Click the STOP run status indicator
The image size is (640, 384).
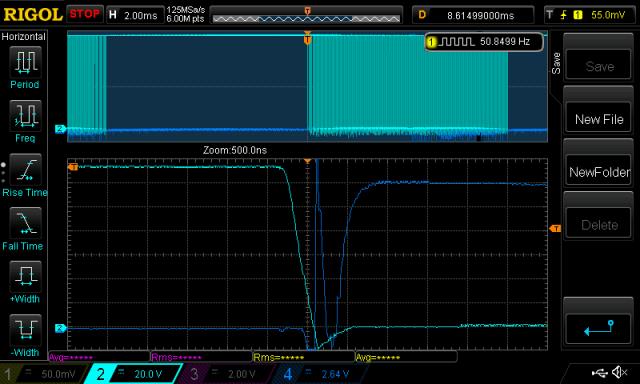(84, 14)
